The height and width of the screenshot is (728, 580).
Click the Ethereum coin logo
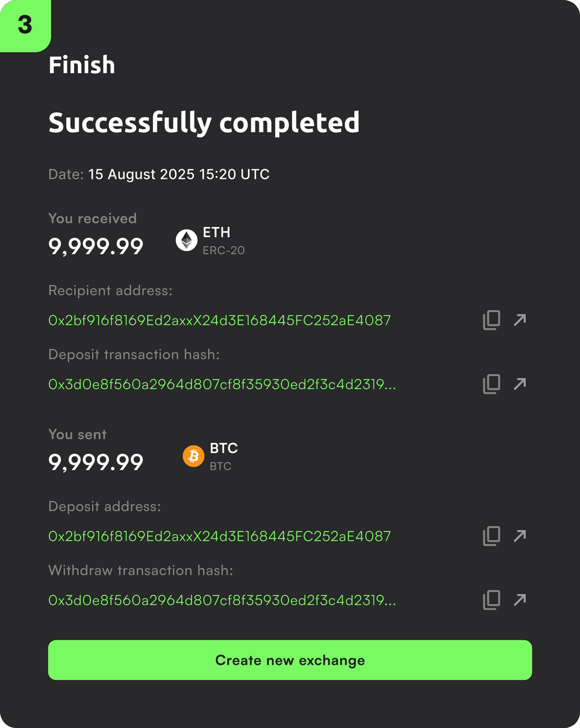[186, 240]
